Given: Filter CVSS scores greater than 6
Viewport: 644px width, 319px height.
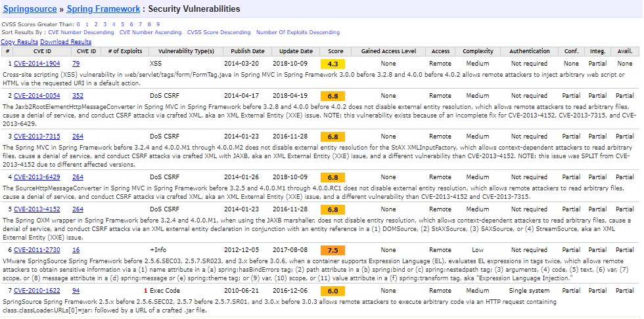Looking at the screenshot, I should (131, 24).
